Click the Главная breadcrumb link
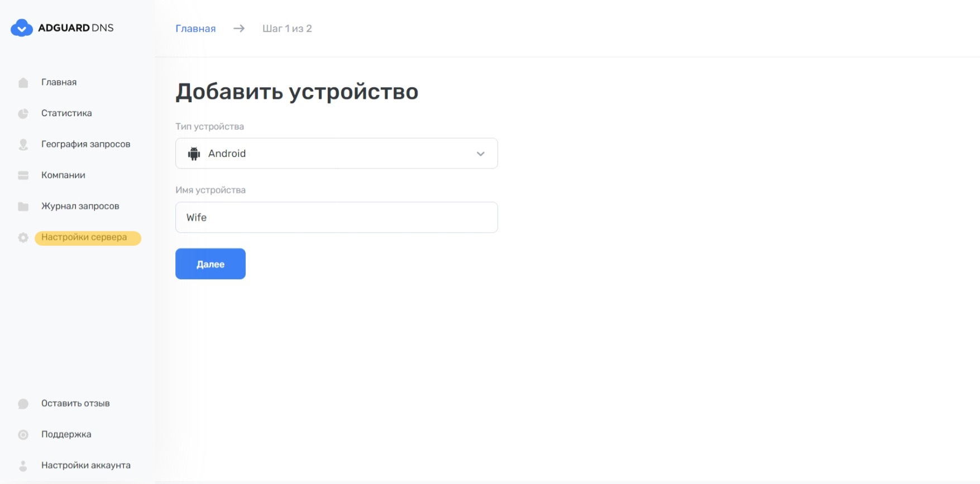Viewport: 980px width, 484px height. (x=195, y=28)
